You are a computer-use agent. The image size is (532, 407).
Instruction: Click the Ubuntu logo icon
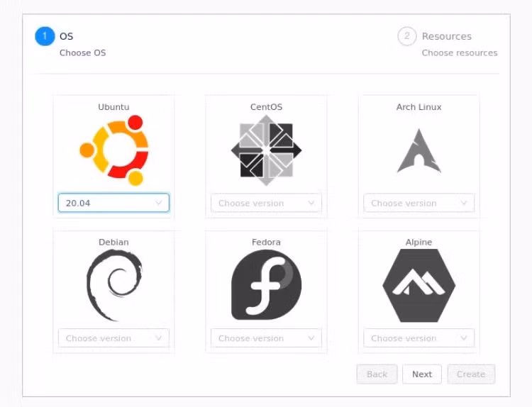click(114, 150)
